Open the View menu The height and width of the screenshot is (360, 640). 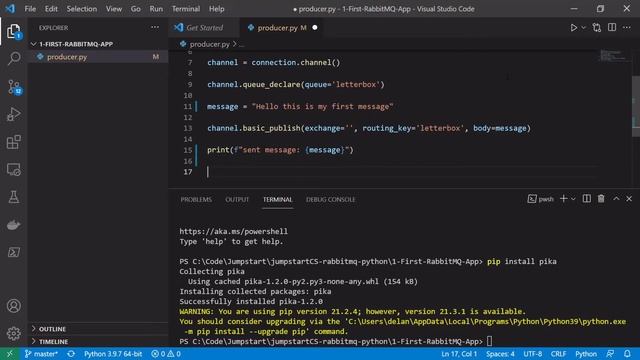113,9
